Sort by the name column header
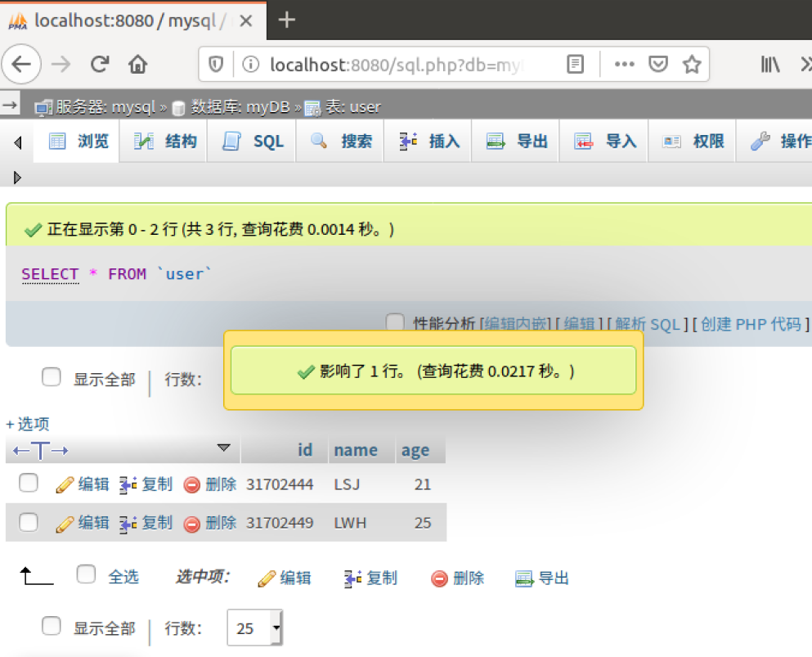The image size is (812, 657). point(355,450)
